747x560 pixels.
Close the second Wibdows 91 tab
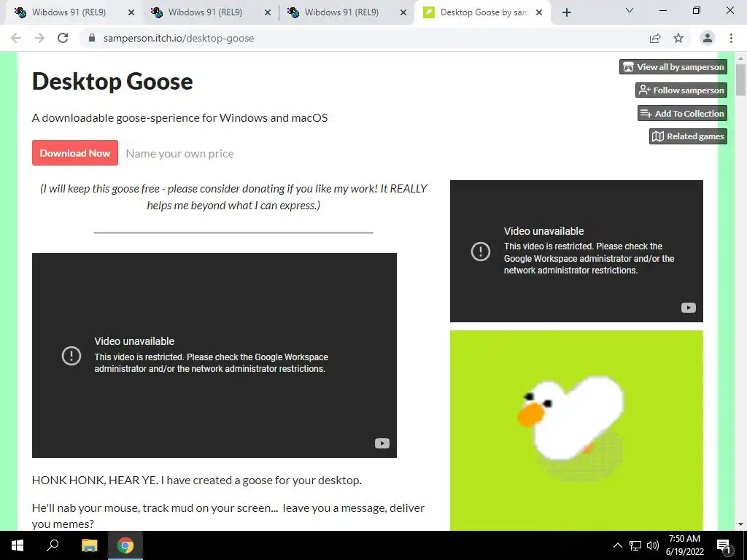(x=268, y=12)
